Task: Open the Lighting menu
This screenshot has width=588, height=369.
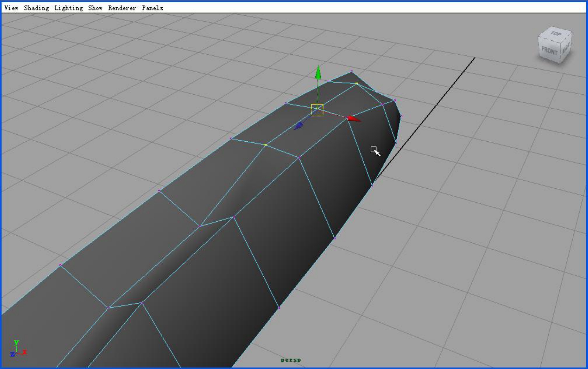Action: click(x=68, y=8)
